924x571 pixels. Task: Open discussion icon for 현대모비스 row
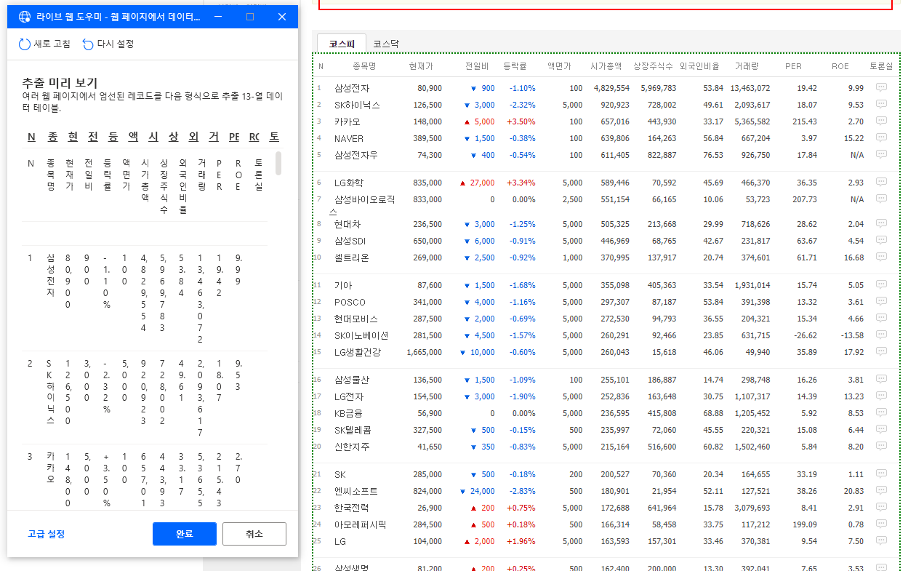881,318
